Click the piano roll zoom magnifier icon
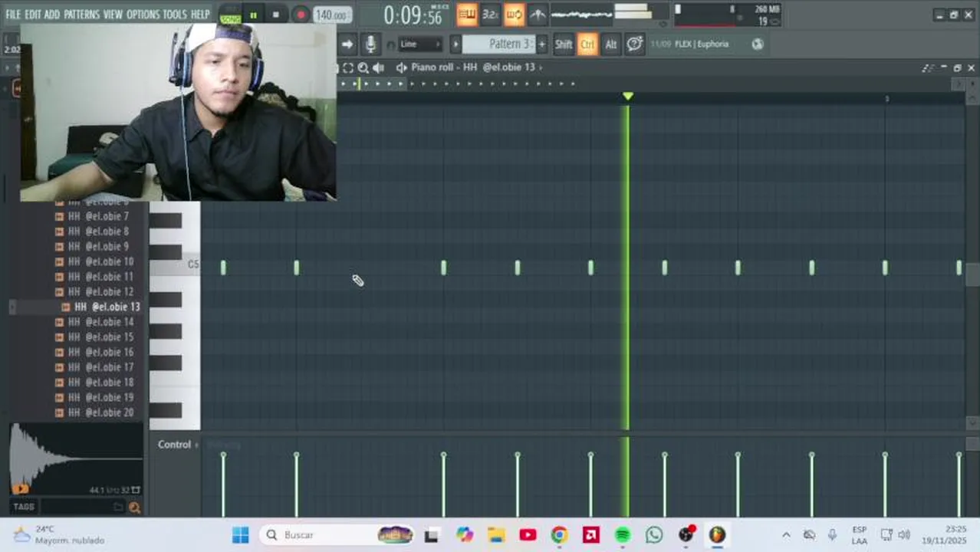This screenshot has width=980, height=552. [363, 67]
